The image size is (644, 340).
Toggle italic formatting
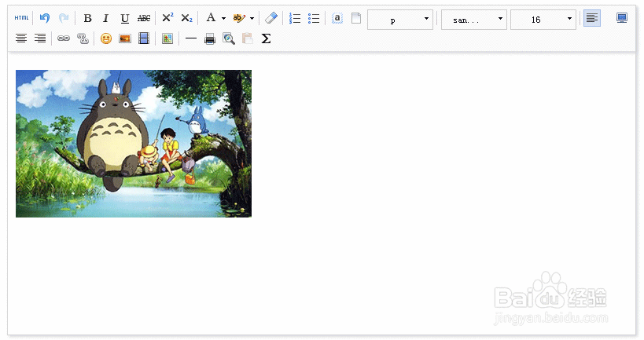click(x=106, y=18)
